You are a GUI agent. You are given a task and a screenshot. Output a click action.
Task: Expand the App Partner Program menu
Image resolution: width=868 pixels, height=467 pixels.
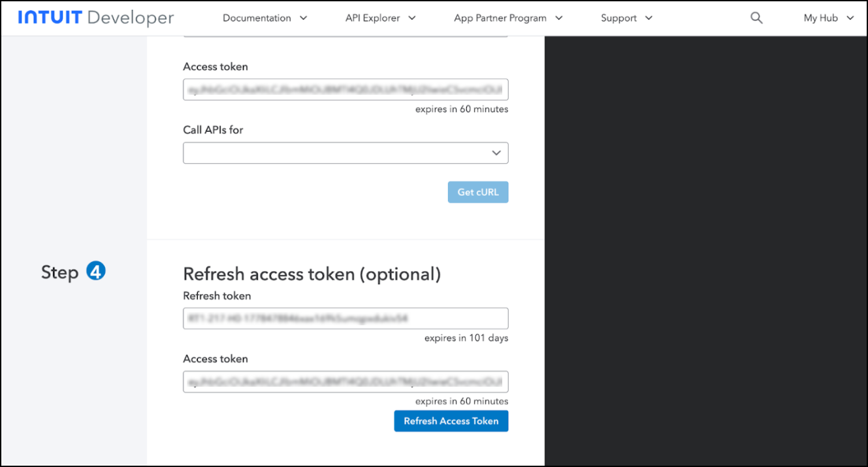point(501,18)
